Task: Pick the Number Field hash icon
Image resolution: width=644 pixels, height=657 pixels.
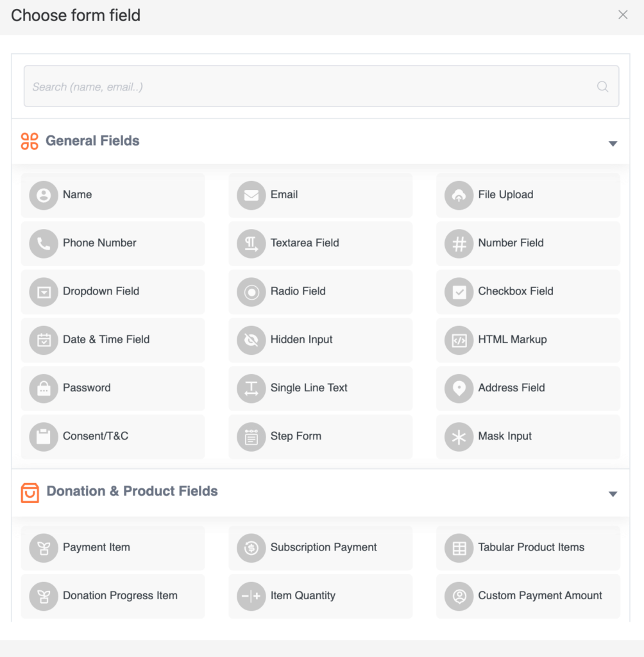Action: pyautogui.click(x=459, y=243)
